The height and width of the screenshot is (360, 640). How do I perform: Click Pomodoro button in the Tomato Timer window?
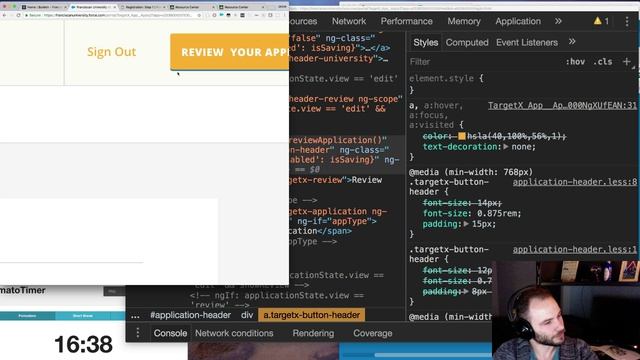(x=27, y=316)
